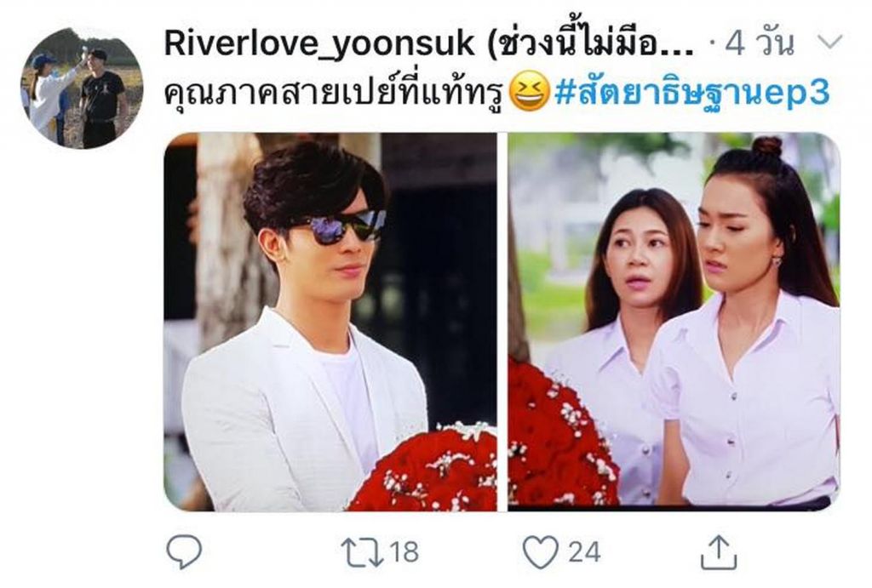
Task: Tap the man's black sunglasses in photo
Action: [337, 226]
